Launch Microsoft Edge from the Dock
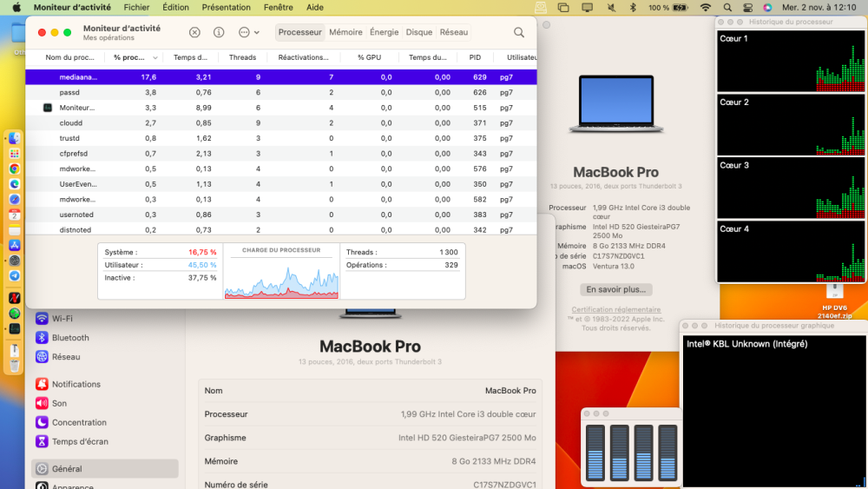 pyautogui.click(x=15, y=184)
